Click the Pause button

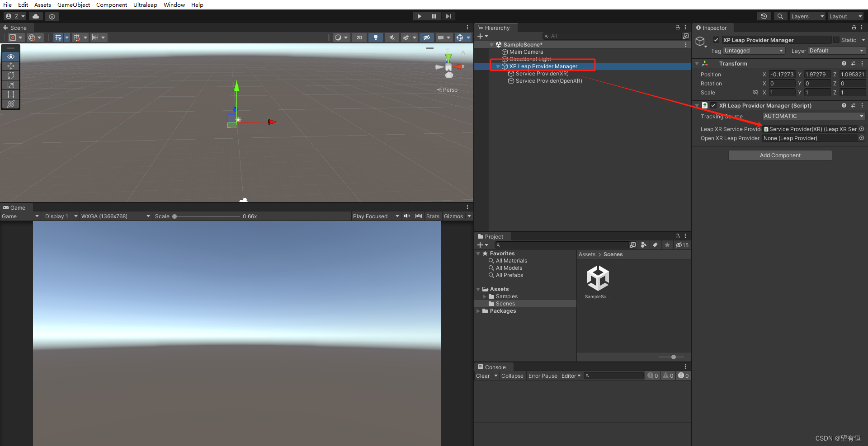click(x=434, y=16)
